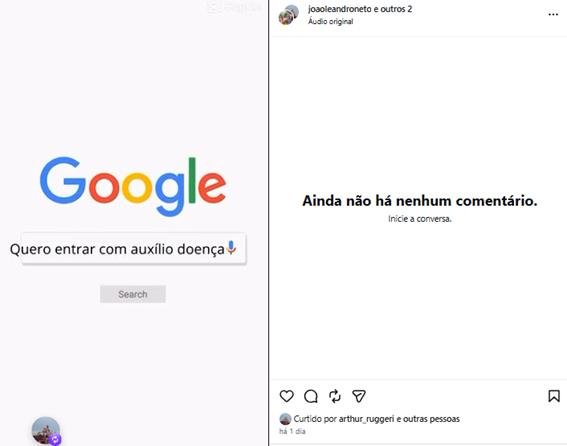Share the post via paper plane icon
The width and height of the screenshot is (567, 446).
coord(359,396)
